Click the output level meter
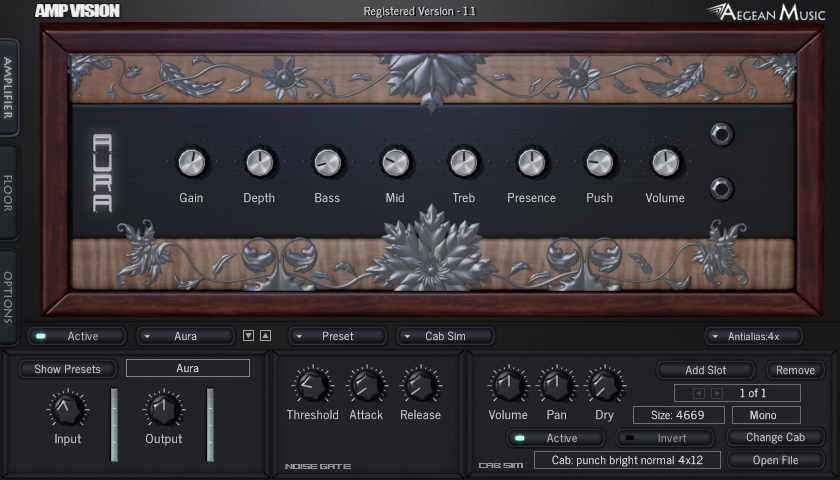This screenshot has width=840, height=480. click(210, 424)
